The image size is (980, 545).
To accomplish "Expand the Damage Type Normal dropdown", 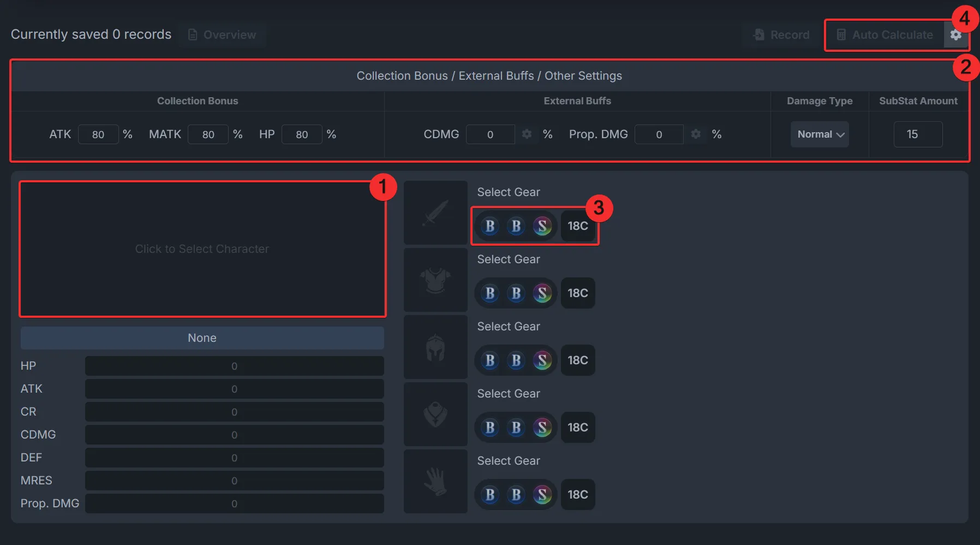I will coord(820,134).
